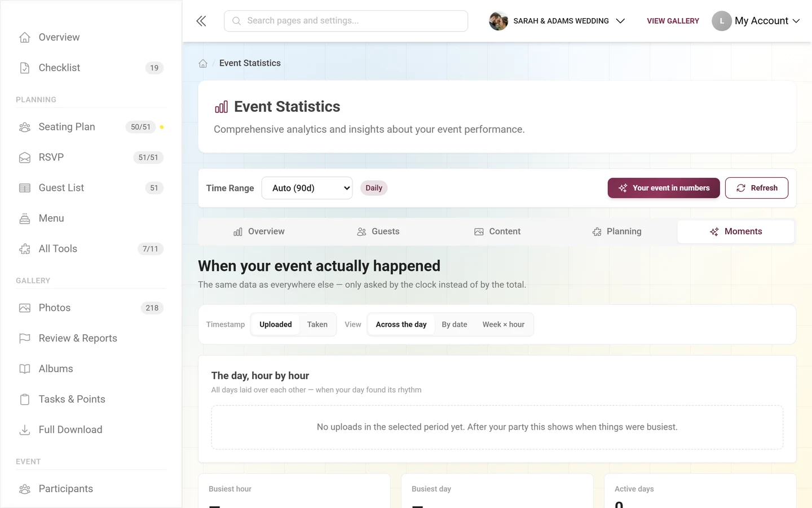Click the refresh arrows icon
Viewport: 812px width, 508px height.
tap(741, 188)
